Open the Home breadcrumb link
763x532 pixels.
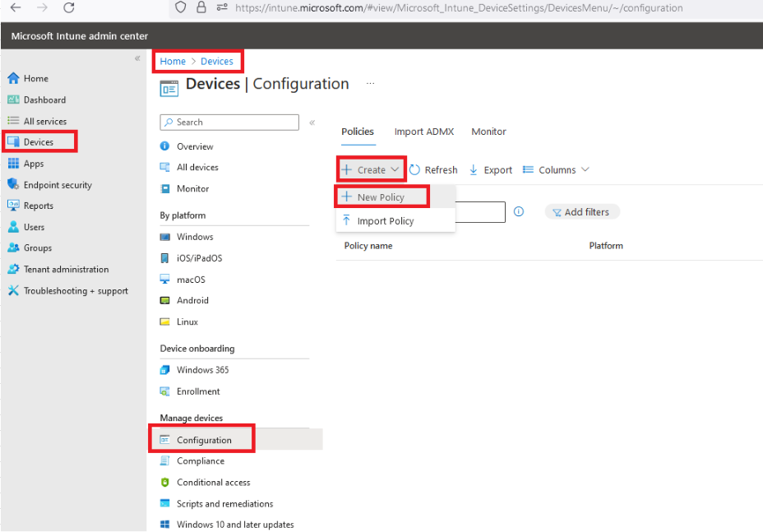[x=172, y=61]
